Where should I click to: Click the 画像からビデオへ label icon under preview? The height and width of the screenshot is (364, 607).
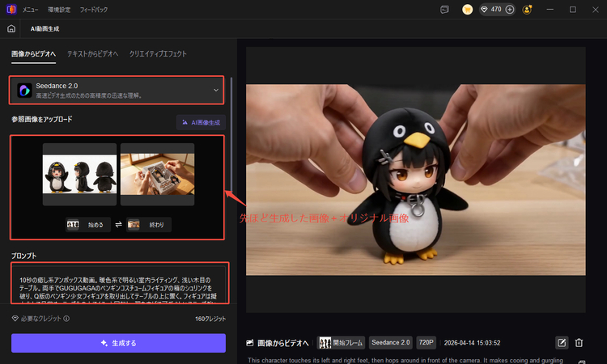(250, 343)
